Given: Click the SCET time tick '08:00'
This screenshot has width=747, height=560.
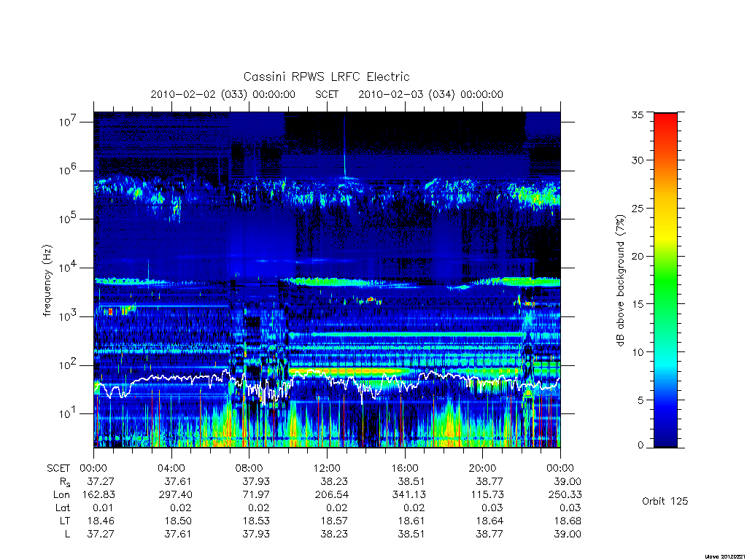Looking at the screenshot, I should [x=249, y=468].
